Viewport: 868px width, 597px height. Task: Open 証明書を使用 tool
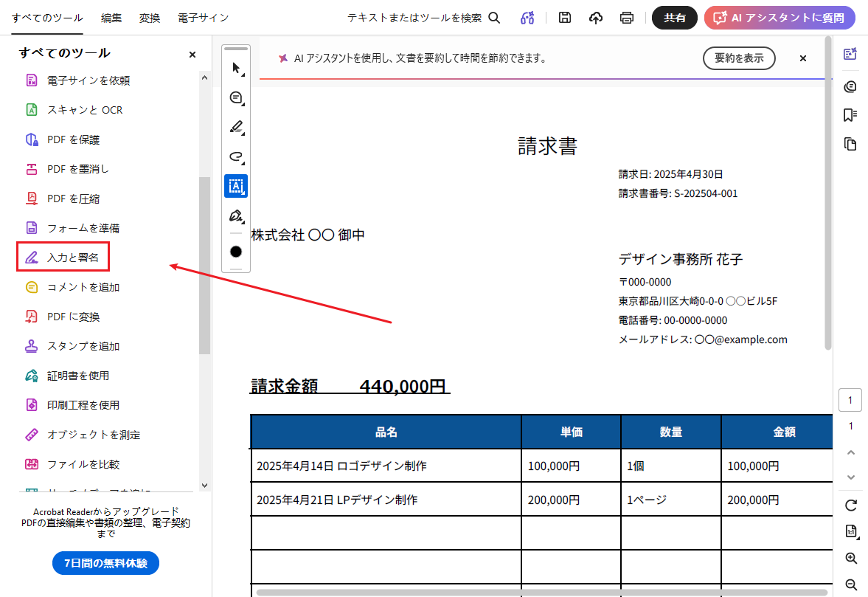tap(67, 376)
